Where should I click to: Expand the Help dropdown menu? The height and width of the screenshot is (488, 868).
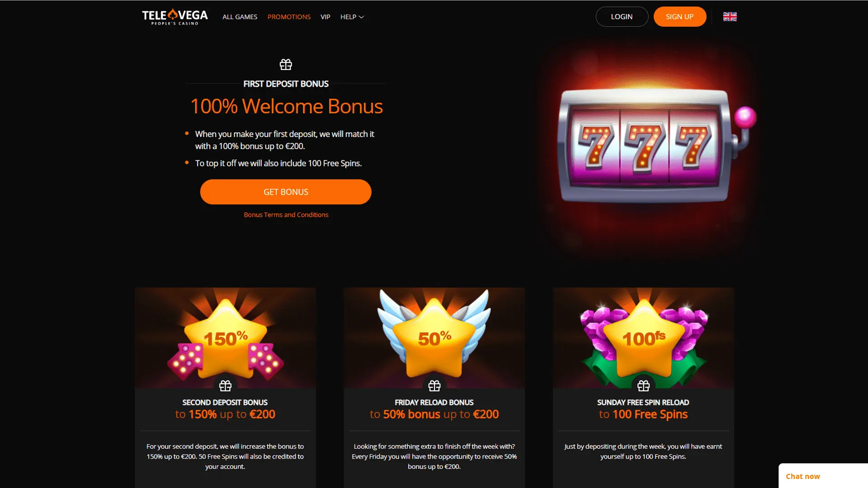pos(352,17)
